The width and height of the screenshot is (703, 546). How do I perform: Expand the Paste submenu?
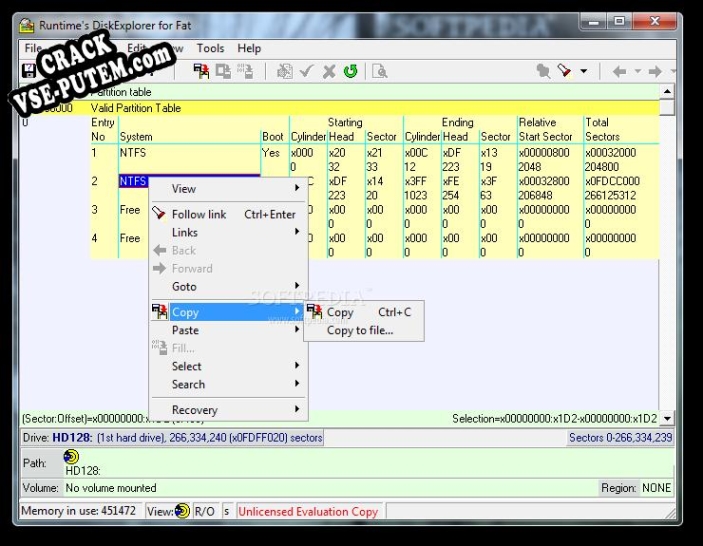point(229,330)
